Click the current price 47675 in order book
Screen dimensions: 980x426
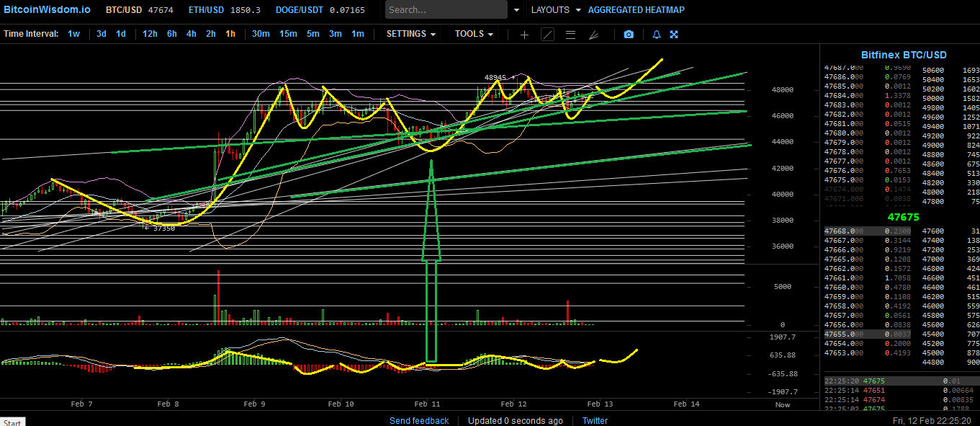[x=903, y=217]
